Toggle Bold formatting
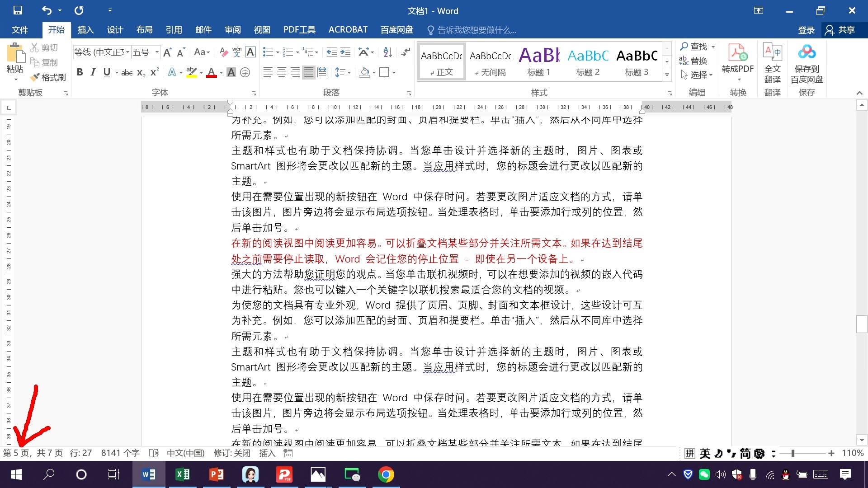 (80, 72)
